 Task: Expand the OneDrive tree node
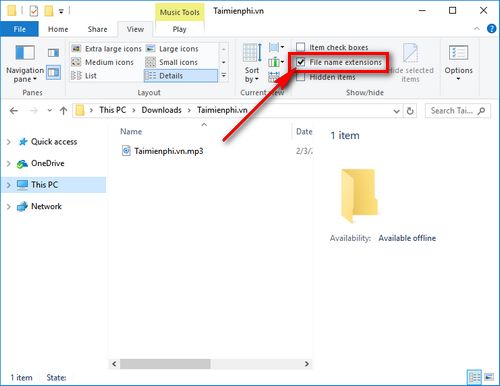coord(9,163)
